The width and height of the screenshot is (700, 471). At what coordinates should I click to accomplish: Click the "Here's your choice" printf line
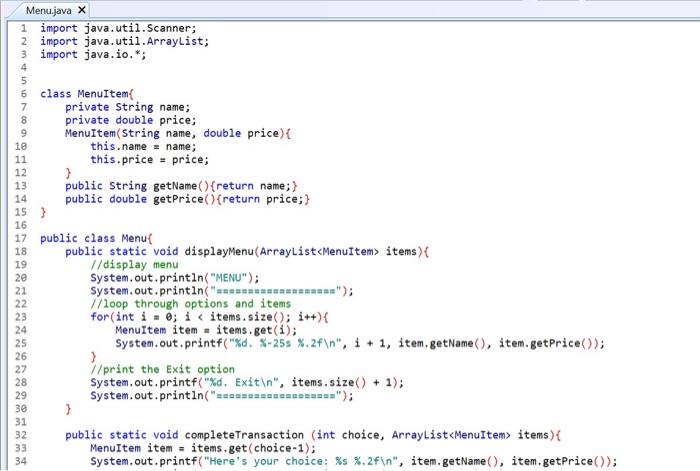coord(354,461)
